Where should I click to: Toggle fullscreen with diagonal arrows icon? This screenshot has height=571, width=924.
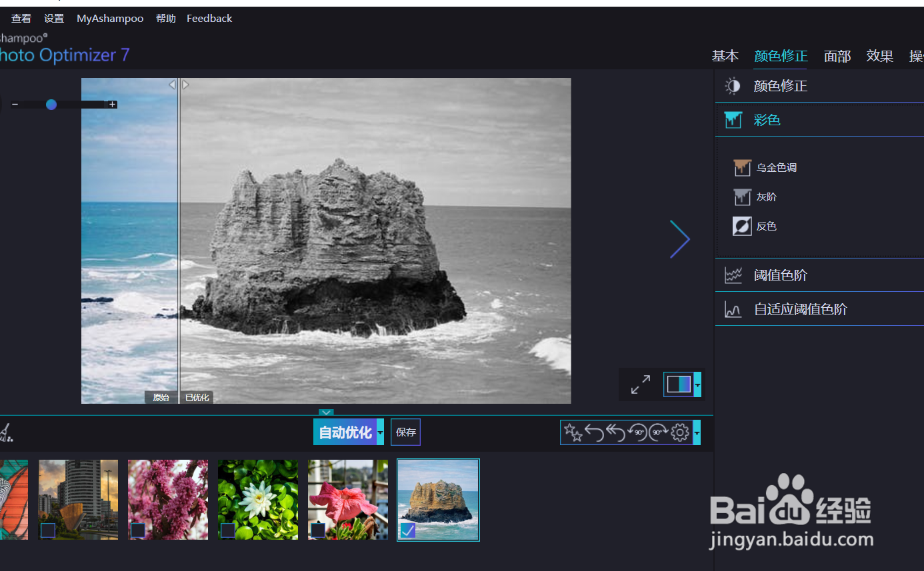pyautogui.click(x=641, y=384)
